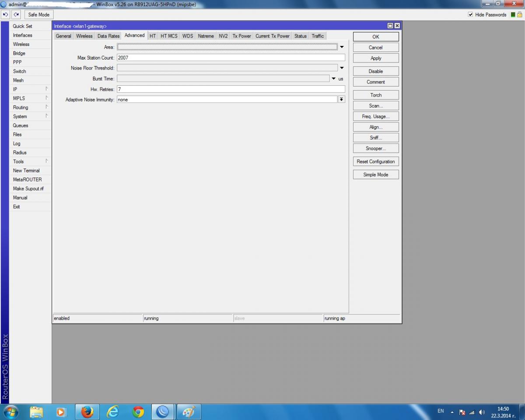Toggle the Hide Passwords checkbox

coord(471,14)
